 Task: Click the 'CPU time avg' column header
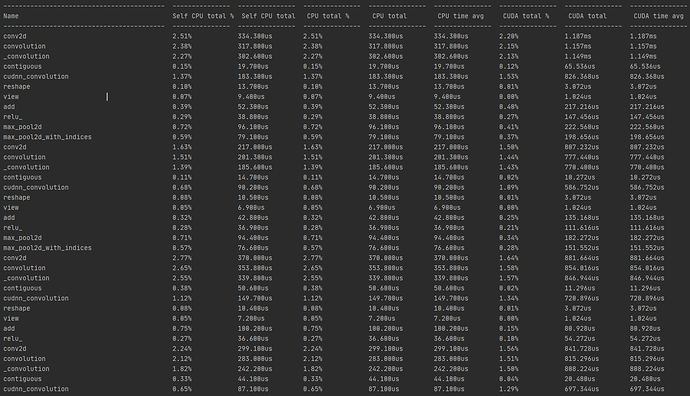tap(460, 16)
